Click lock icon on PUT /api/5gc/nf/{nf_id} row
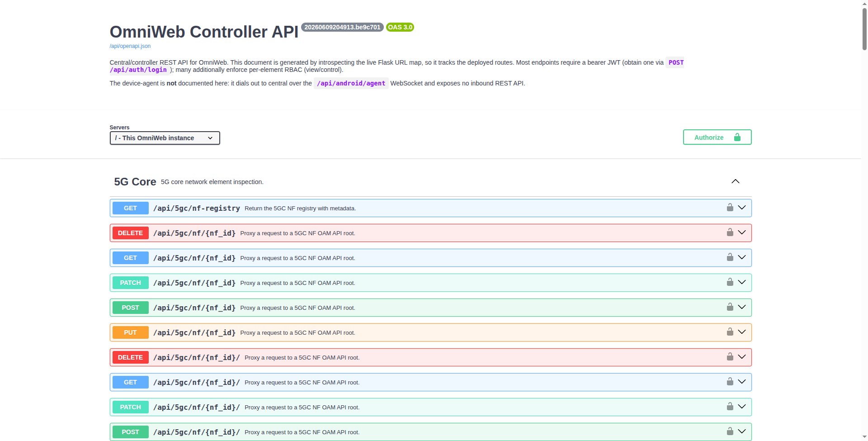This screenshot has width=868, height=441. pyautogui.click(x=730, y=332)
